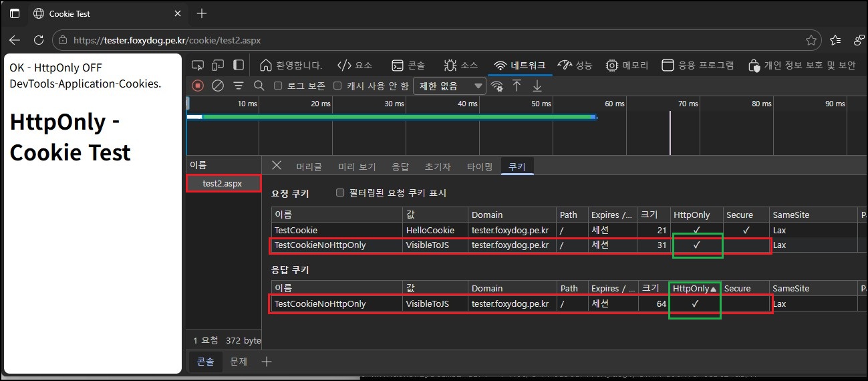Sort response cookies by 크기 column
868x381 pixels.
(x=654, y=289)
